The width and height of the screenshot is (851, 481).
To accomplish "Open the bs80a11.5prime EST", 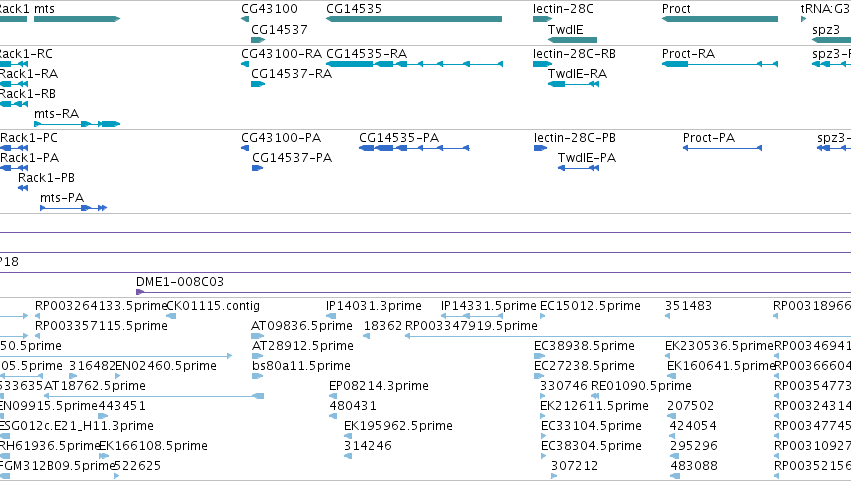I will click(257, 376).
